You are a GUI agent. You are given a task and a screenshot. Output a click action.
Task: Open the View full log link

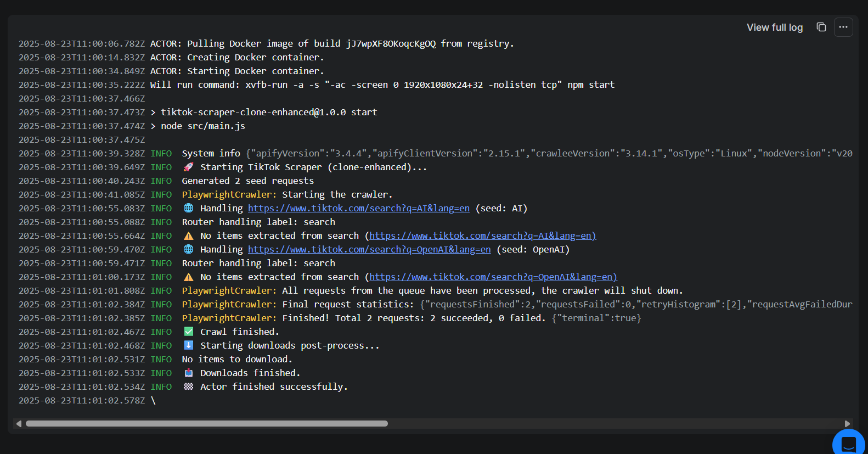click(x=774, y=27)
